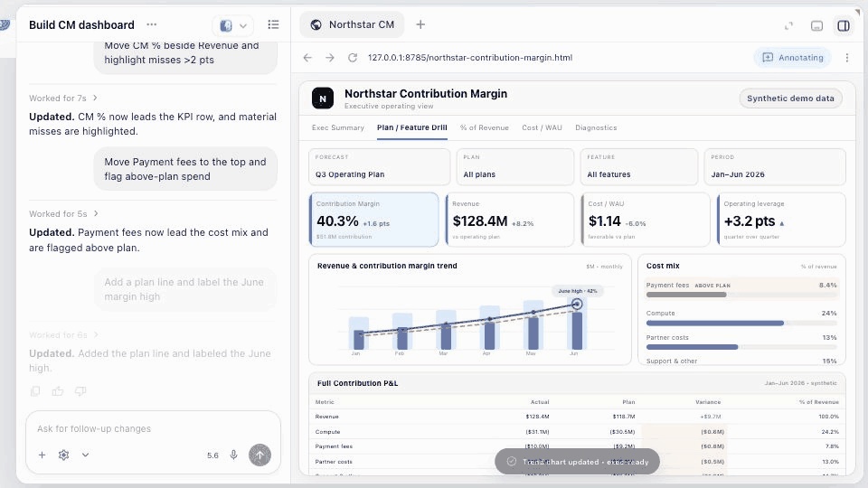Screen dimensions: 868x488
Task: Open the Period Jan–Jun 2026 dropdown
Action: point(775,166)
